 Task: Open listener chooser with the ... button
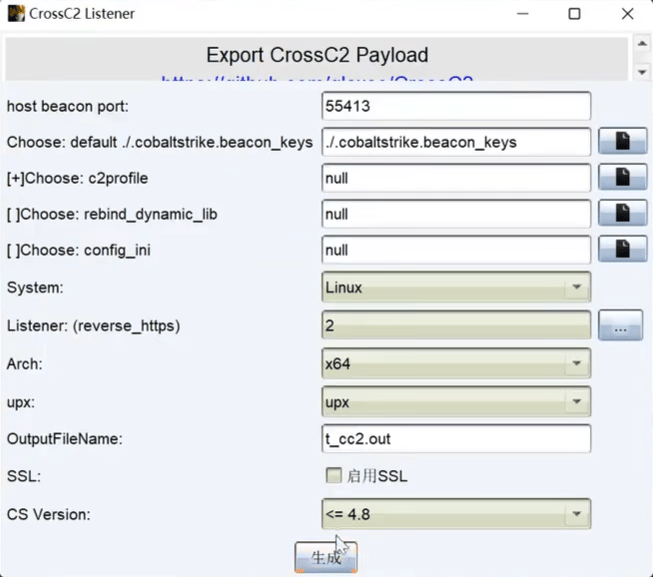[620, 325]
